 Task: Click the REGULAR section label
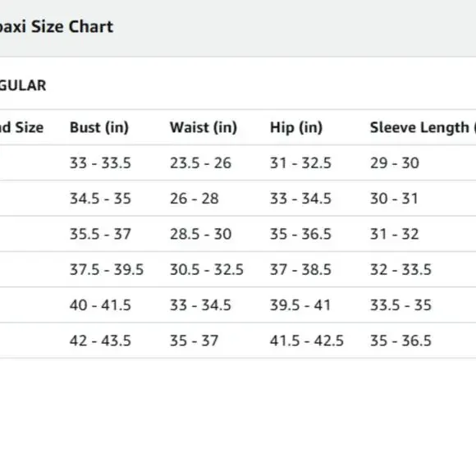pyautogui.click(x=23, y=85)
